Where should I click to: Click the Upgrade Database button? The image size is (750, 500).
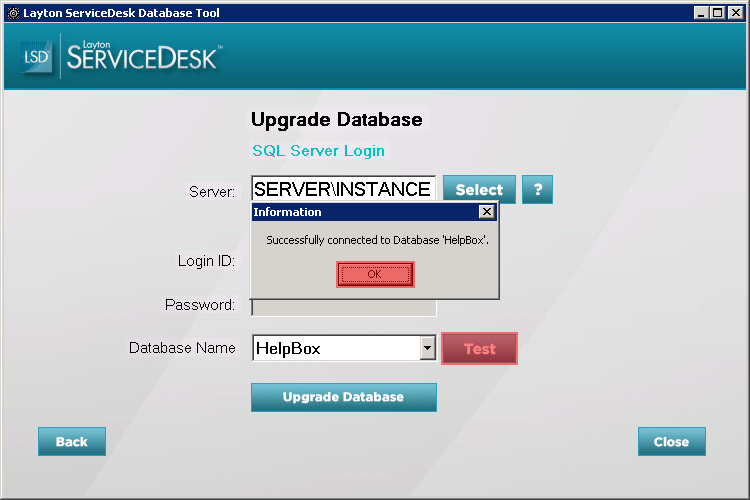[x=343, y=397]
